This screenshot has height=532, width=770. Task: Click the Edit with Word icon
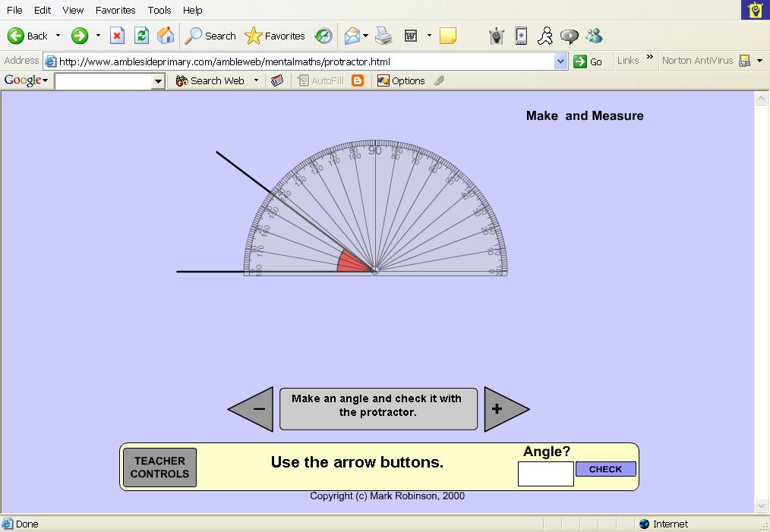pos(411,36)
